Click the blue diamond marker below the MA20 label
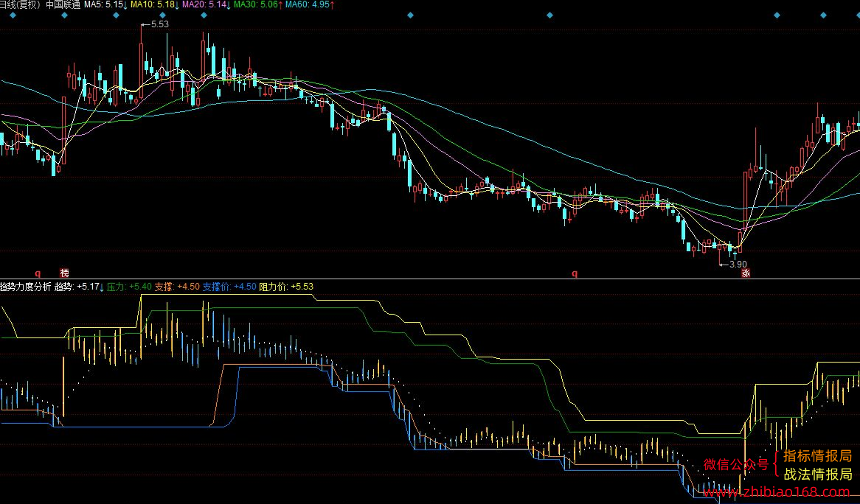Viewport: 860px width, 504px height. coord(204,15)
